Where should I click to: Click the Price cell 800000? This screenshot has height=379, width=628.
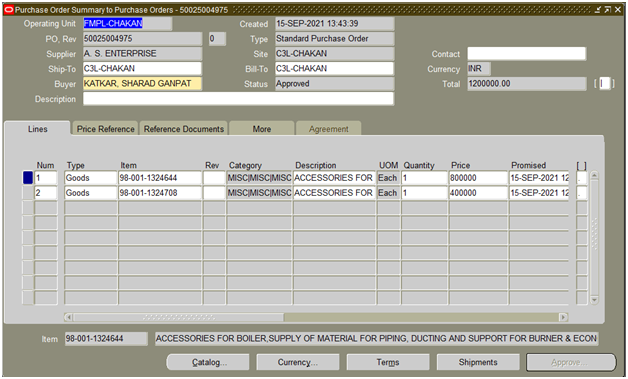click(x=478, y=178)
